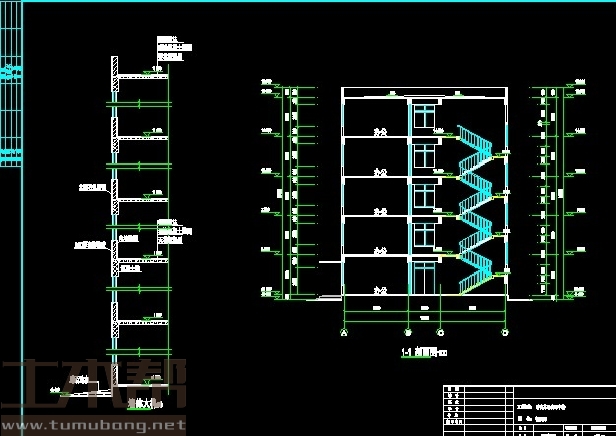The height and width of the screenshot is (436, 616).
Task: Select grid axis bubble D at bottom right
Action: pos(507,331)
